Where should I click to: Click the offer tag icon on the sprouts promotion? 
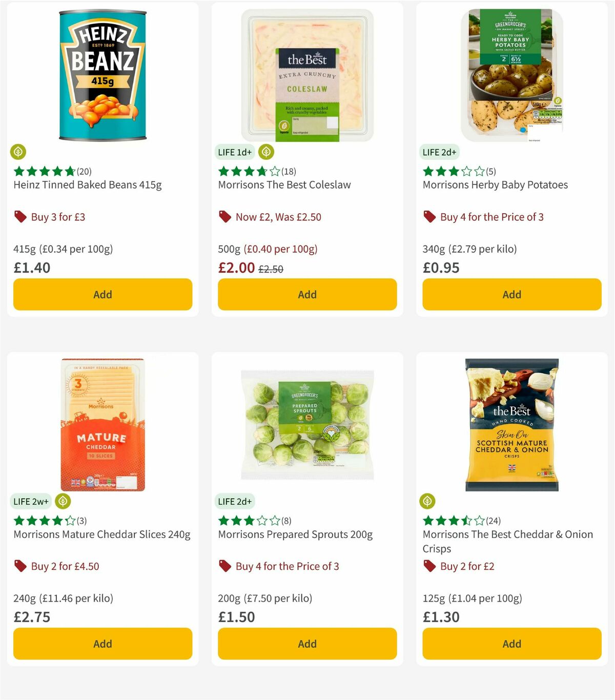pos(224,566)
